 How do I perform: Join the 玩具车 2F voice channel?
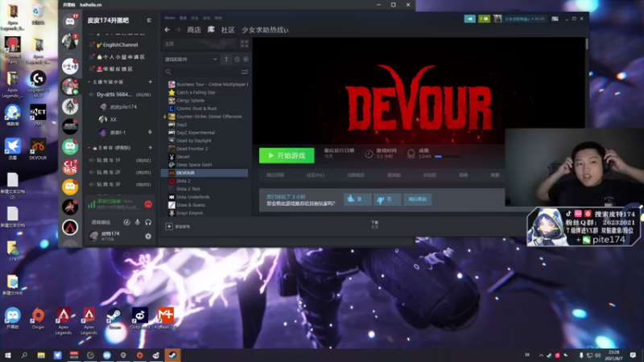pos(119,172)
